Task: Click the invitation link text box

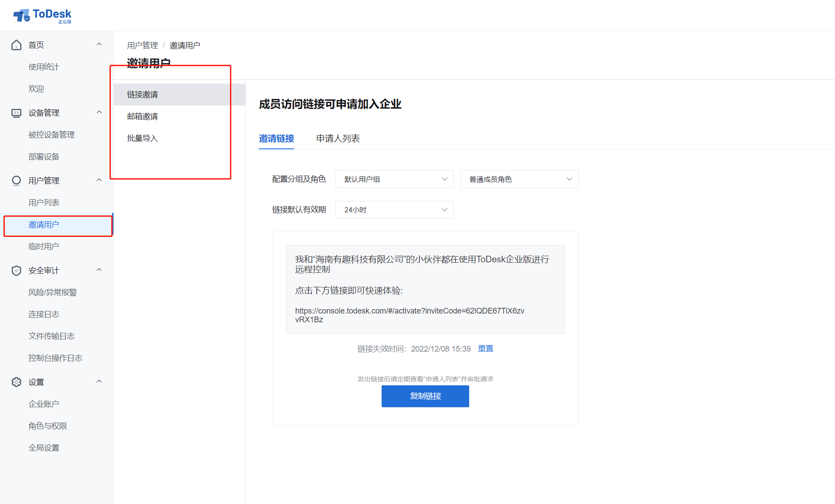Action: (x=425, y=289)
